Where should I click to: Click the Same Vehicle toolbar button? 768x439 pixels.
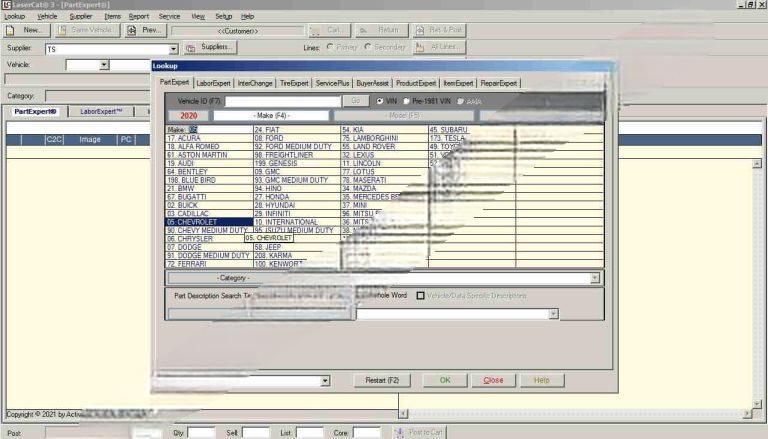(x=87, y=30)
